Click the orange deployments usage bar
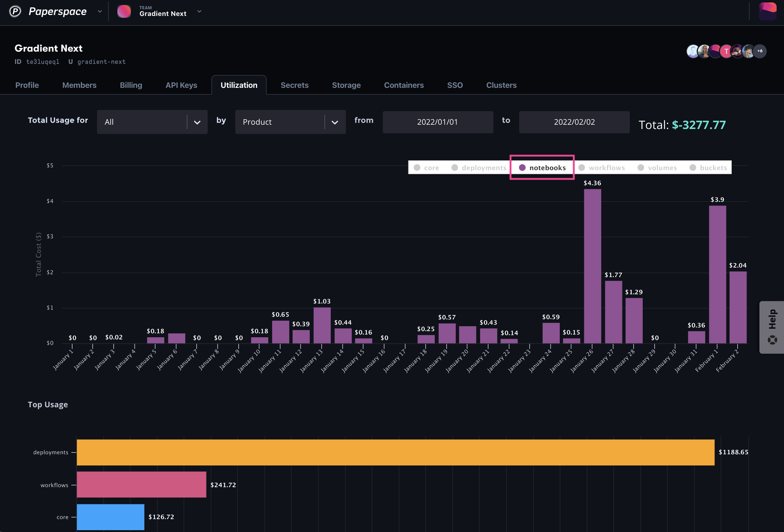 click(x=395, y=452)
